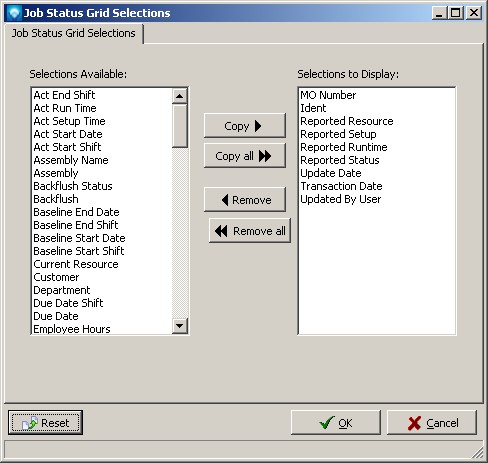Select Reported Runtime in display list
Image resolution: width=488 pixels, height=463 pixels.
coord(344,147)
